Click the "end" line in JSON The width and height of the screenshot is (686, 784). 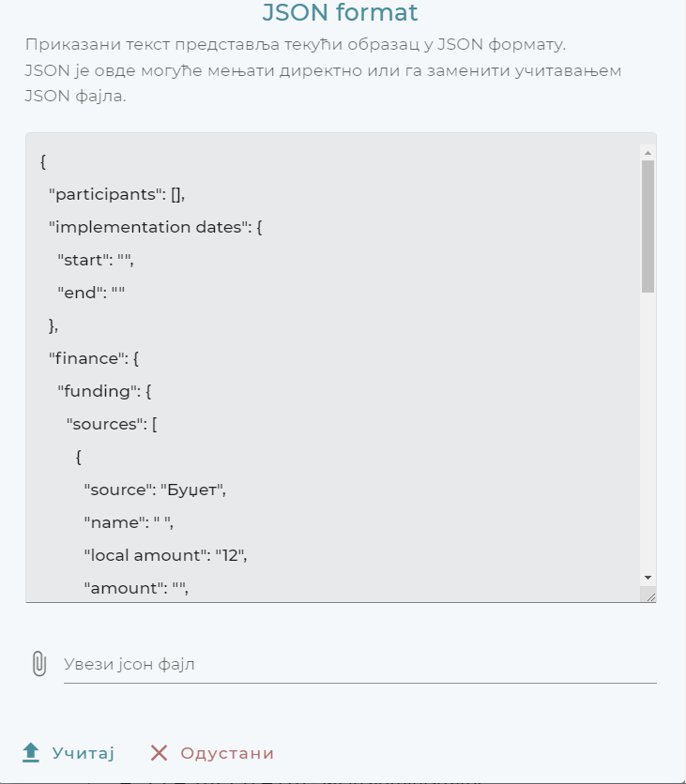pos(91,293)
